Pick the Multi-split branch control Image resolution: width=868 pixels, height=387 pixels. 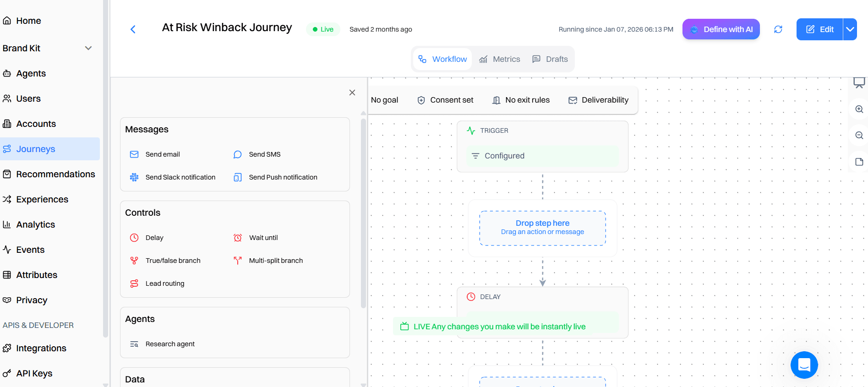275,261
